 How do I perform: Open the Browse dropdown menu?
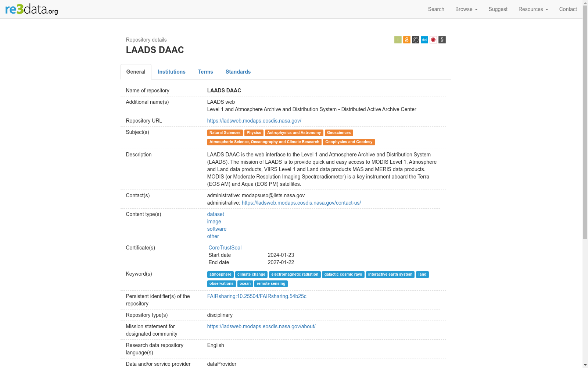[x=466, y=9]
